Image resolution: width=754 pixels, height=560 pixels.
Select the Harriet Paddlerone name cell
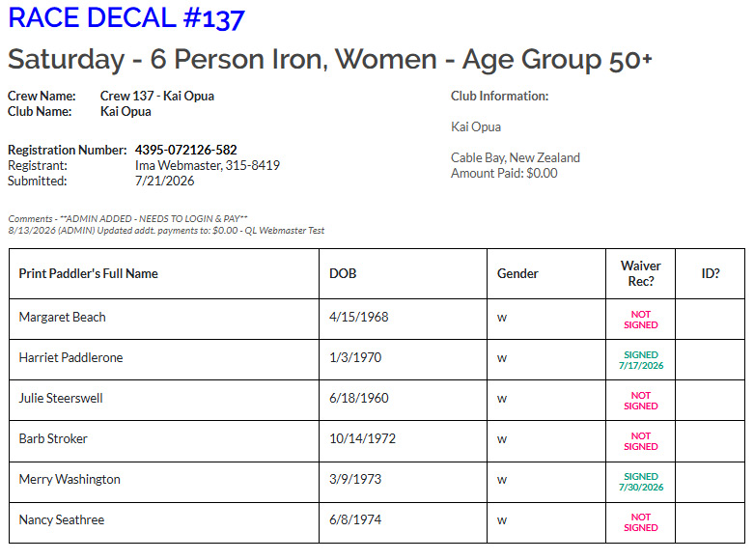click(164, 360)
